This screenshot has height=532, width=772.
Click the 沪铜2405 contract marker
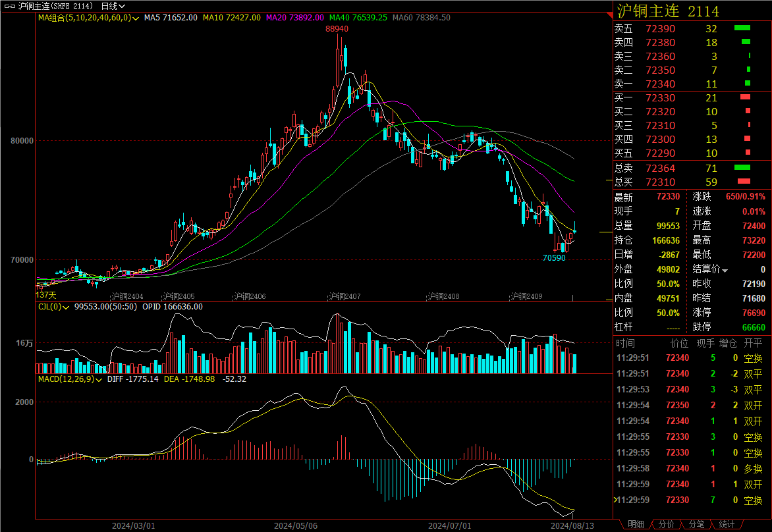(x=179, y=296)
